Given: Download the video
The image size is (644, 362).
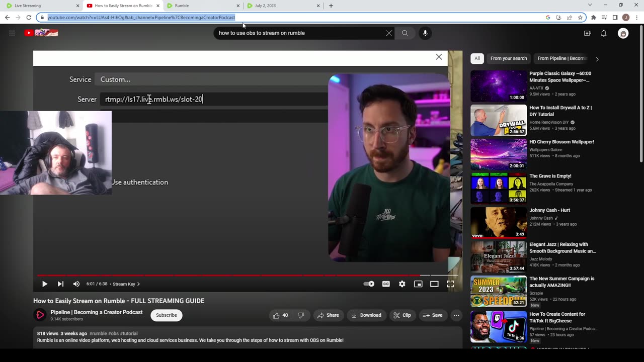Looking at the screenshot, I should (366, 315).
